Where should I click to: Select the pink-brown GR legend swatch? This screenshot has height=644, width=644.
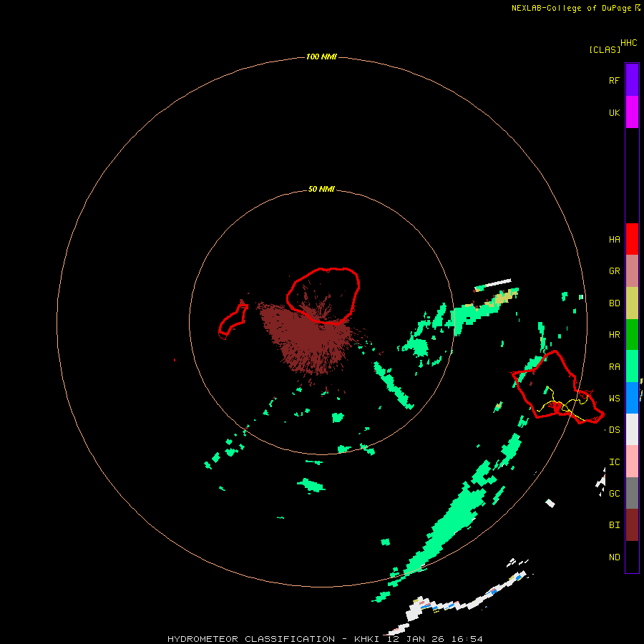coord(632,271)
